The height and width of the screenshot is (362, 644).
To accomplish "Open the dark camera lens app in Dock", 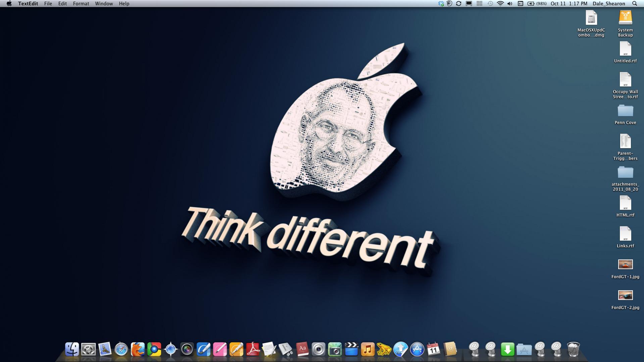I will pos(187,349).
